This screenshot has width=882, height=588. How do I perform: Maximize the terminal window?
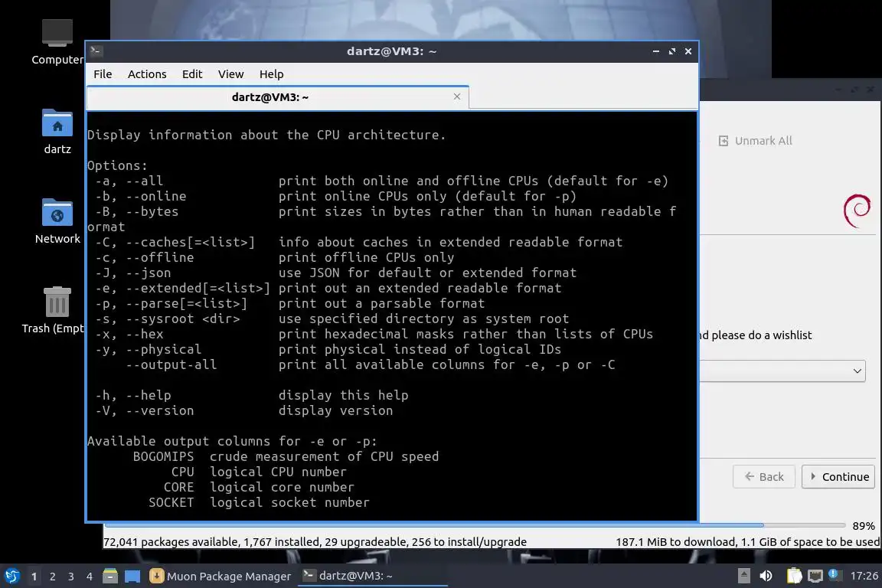[672, 51]
